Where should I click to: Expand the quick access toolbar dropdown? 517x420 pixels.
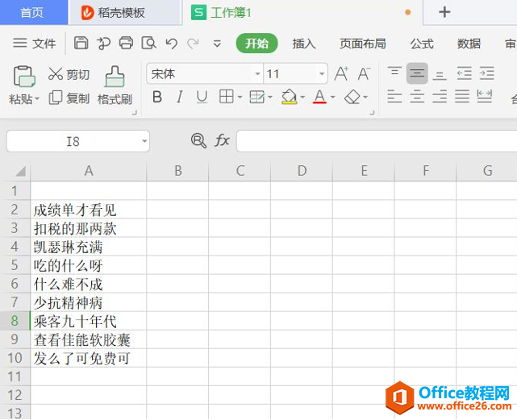[217, 44]
